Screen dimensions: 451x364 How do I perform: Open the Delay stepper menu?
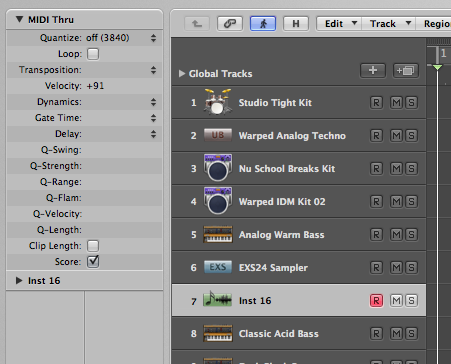pyautogui.click(x=153, y=134)
